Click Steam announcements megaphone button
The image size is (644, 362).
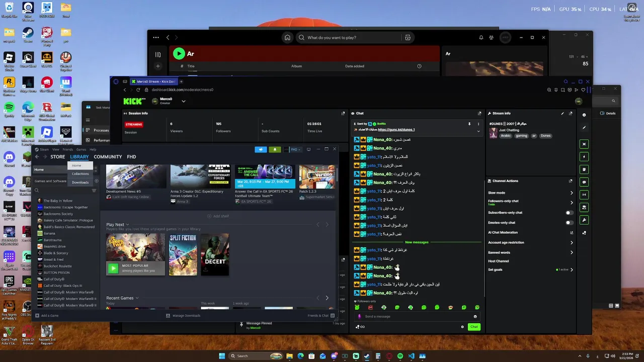(261, 149)
